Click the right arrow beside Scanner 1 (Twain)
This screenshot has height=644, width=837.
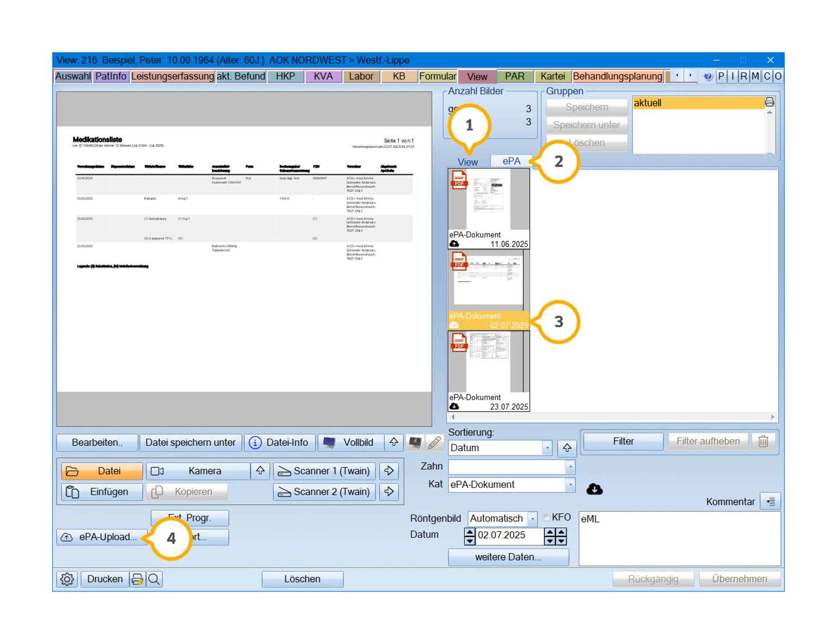389,470
